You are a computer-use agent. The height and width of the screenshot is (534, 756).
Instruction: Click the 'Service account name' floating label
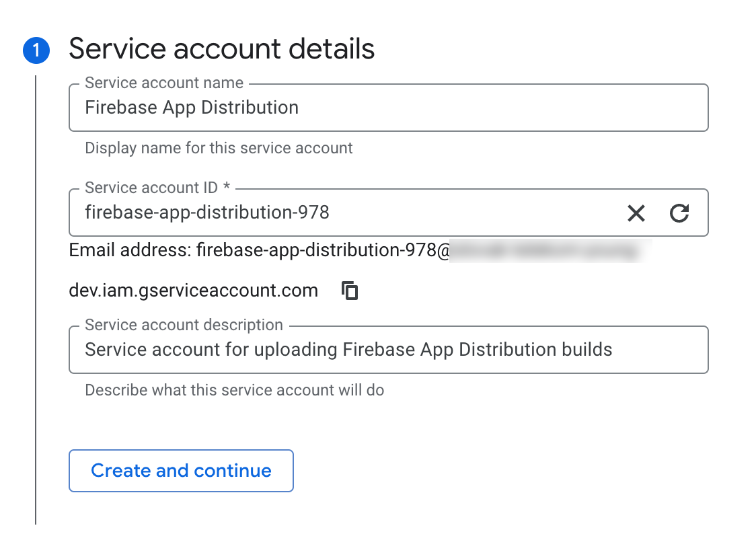coord(163,83)
